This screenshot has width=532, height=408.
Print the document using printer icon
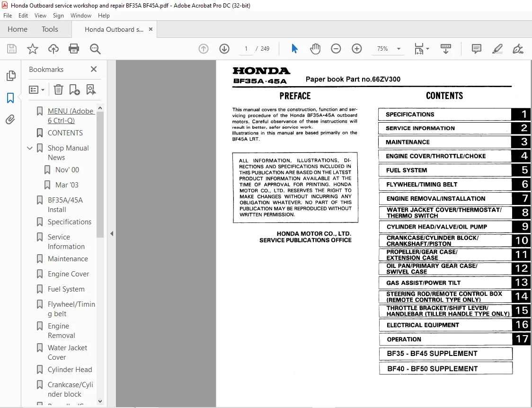coord(74,49)
